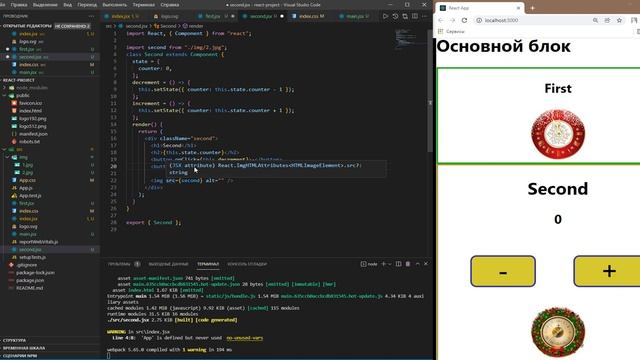Image resolution: width=640 pixels, height=360 pixels.
Task: Click the problems count badge in panel
Action: click(x=138, y=264)
